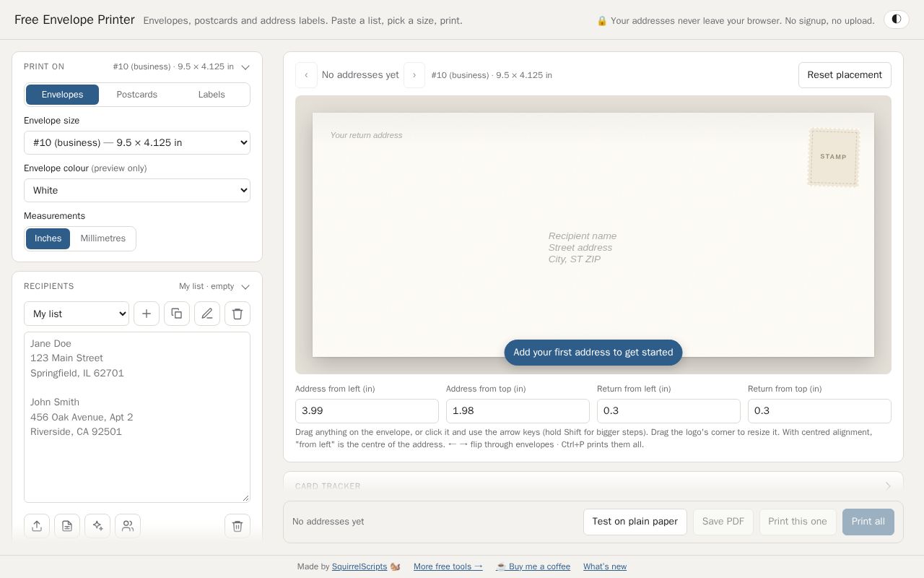Open the My list selector dropdown
Image resolution: width=924 pixels, height=578 pixels.
tap(77, 314)
